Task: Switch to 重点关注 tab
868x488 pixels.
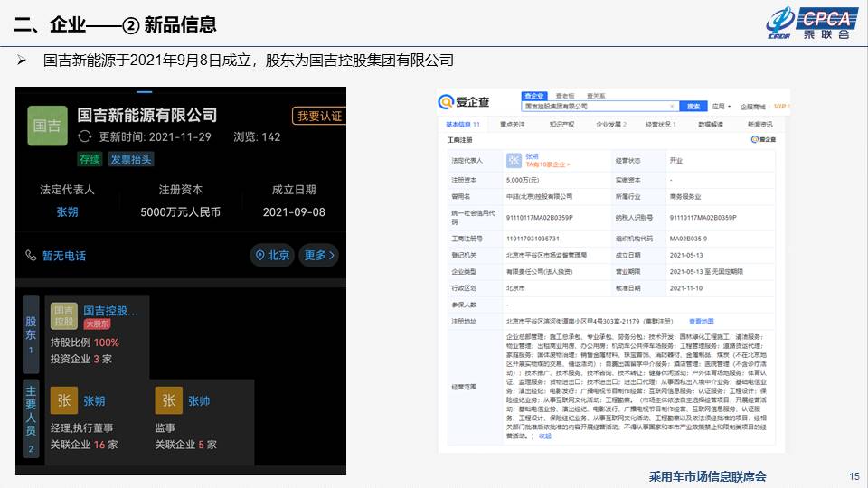Action: click(x=512, y=124)
